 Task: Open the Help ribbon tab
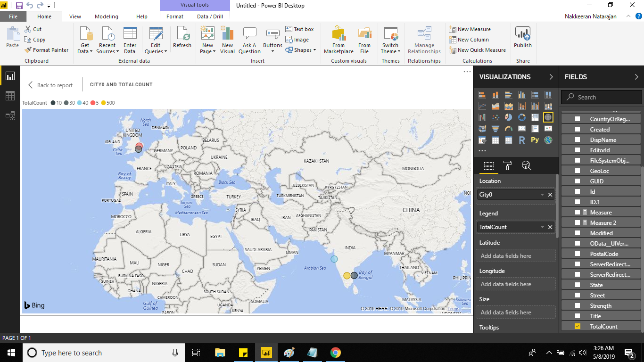pos(142,16)
